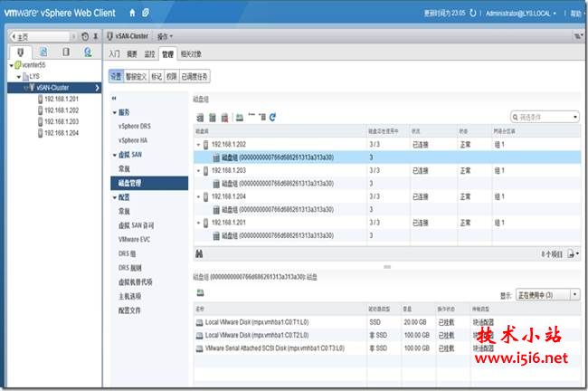The height and width of the screenshot is (391, 588).
Task: Collapse the 虚拟 SAN section
Action: [115, 155]
